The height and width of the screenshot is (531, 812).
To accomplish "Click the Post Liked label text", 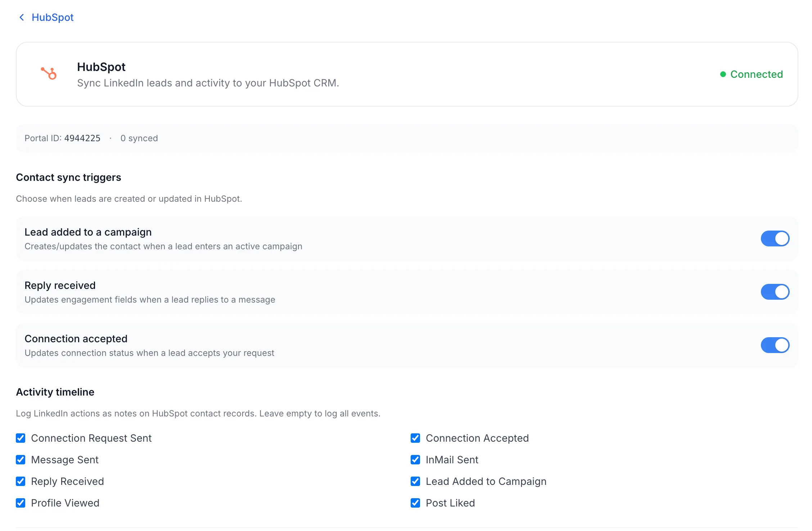I will point(450,503).
